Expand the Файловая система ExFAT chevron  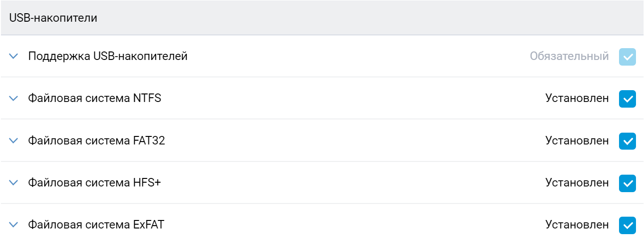coord(14,225)
